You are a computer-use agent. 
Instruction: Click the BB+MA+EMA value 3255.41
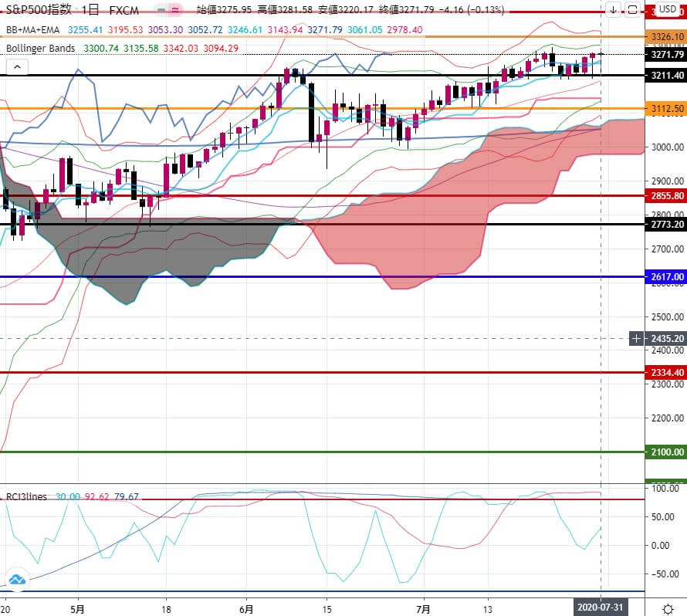pyautogui.click(x=85, y=30)
